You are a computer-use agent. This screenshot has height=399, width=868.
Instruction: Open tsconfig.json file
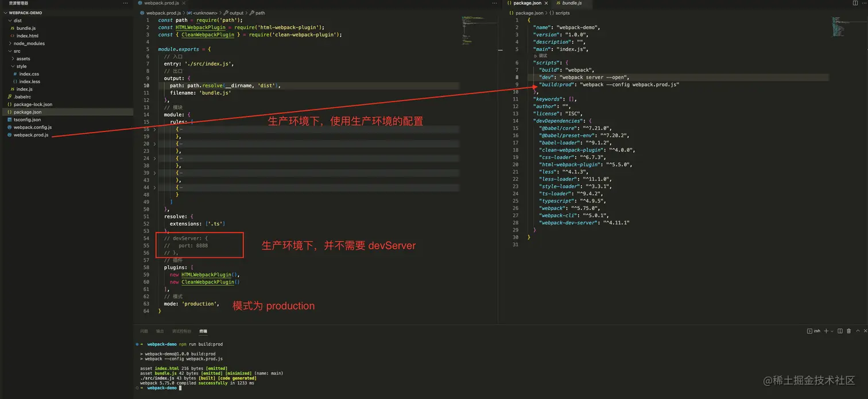pyautogui.click(x=27, y=119)
